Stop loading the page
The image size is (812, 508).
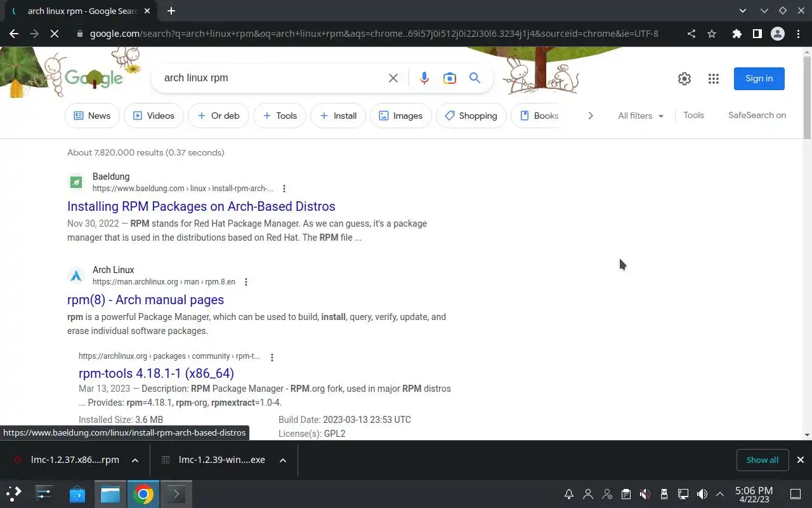(x=55, y=34)
